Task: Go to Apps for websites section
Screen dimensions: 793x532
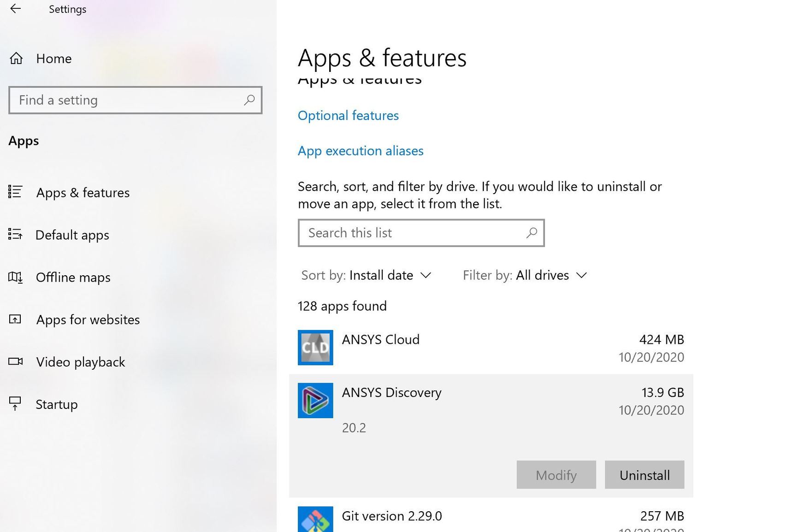Action: (x=88, y=319)
